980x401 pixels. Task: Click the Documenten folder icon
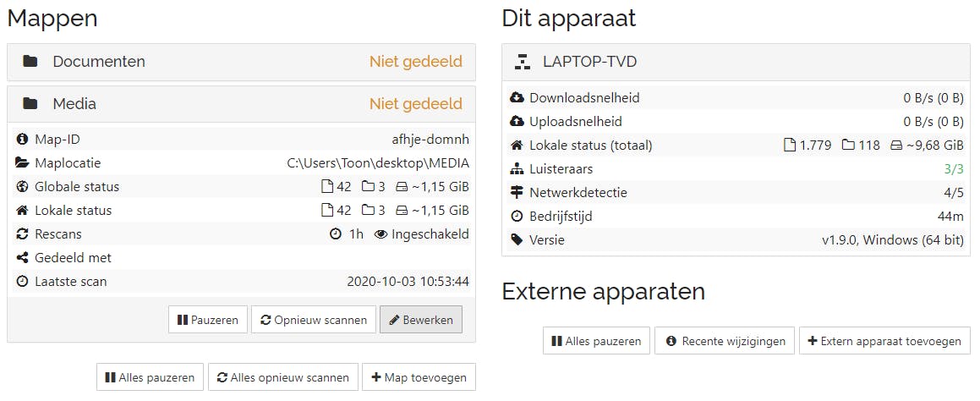pyautogui.click(x=30, y=62)
